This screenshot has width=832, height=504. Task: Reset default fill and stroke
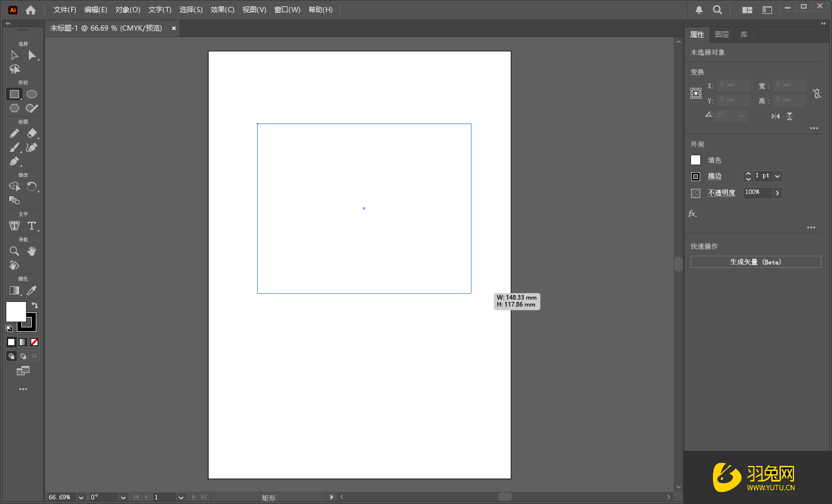pos(9,328)
